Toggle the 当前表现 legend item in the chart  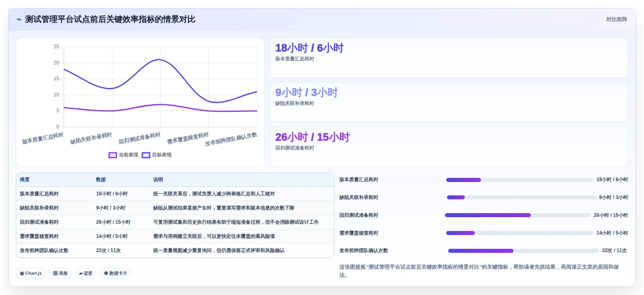click(124, 155)
